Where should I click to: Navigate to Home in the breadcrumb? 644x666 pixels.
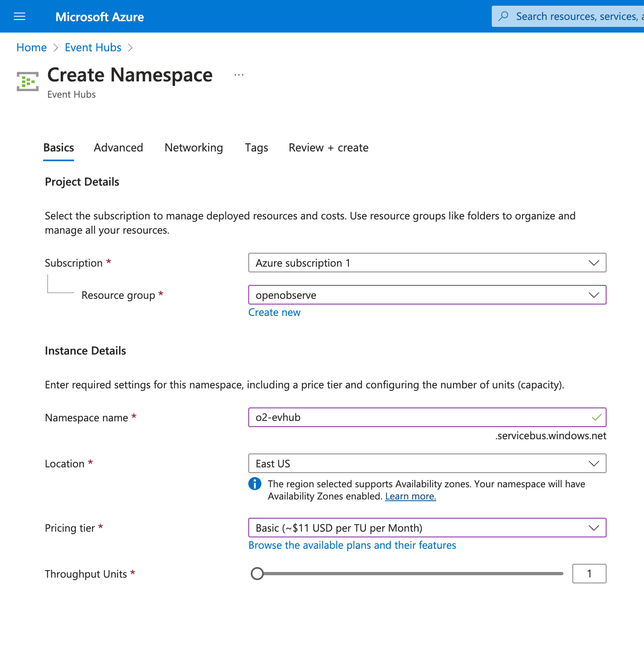(31, 47)
